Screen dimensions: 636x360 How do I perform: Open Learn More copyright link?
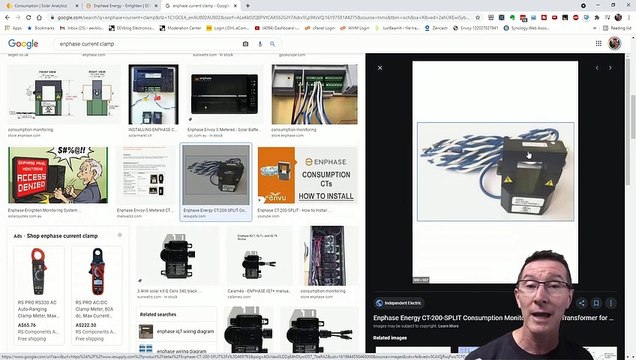pos(449,326)
